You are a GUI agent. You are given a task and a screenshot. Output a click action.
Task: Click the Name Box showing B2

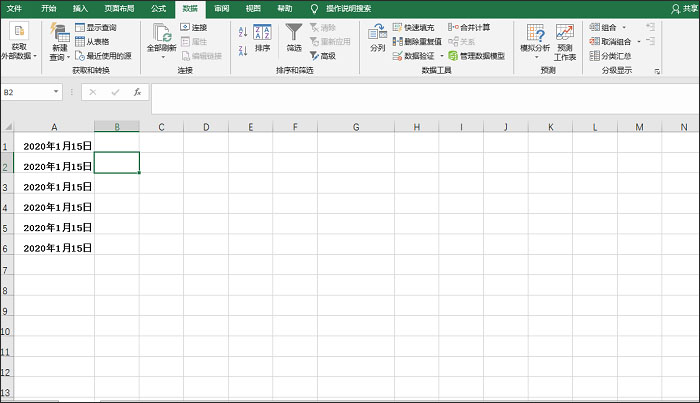(x=30, y=92)
